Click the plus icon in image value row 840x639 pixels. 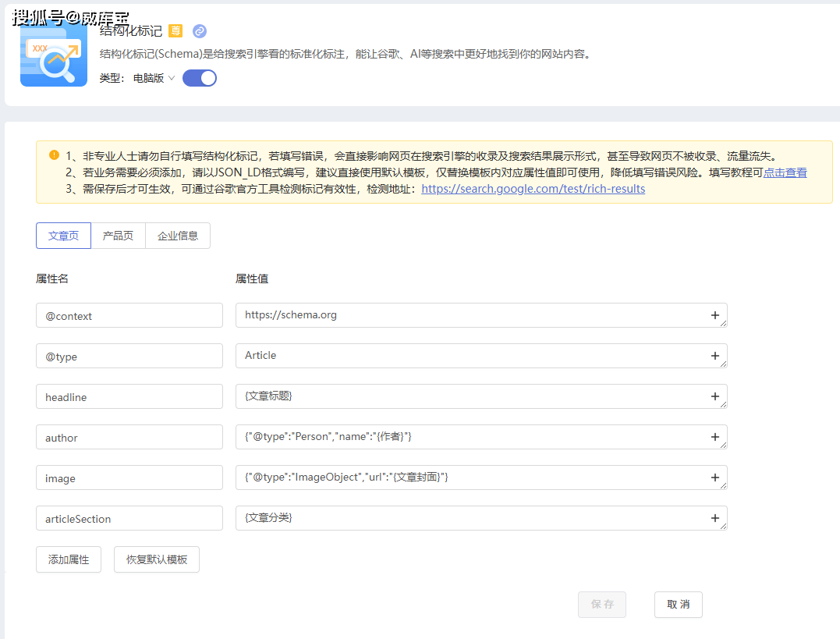pos(714,477)
